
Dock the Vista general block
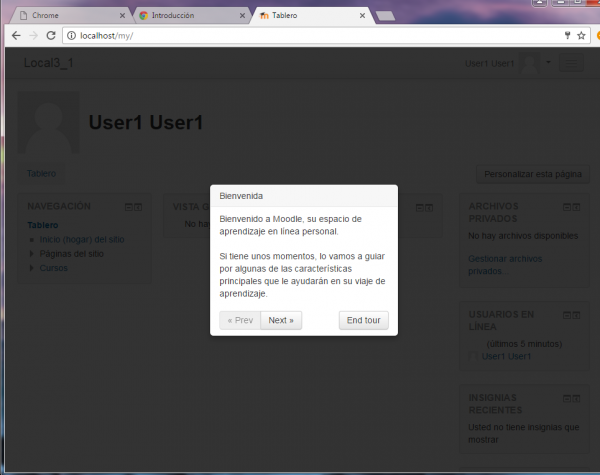pyautogui.click(x=429, y=208)
